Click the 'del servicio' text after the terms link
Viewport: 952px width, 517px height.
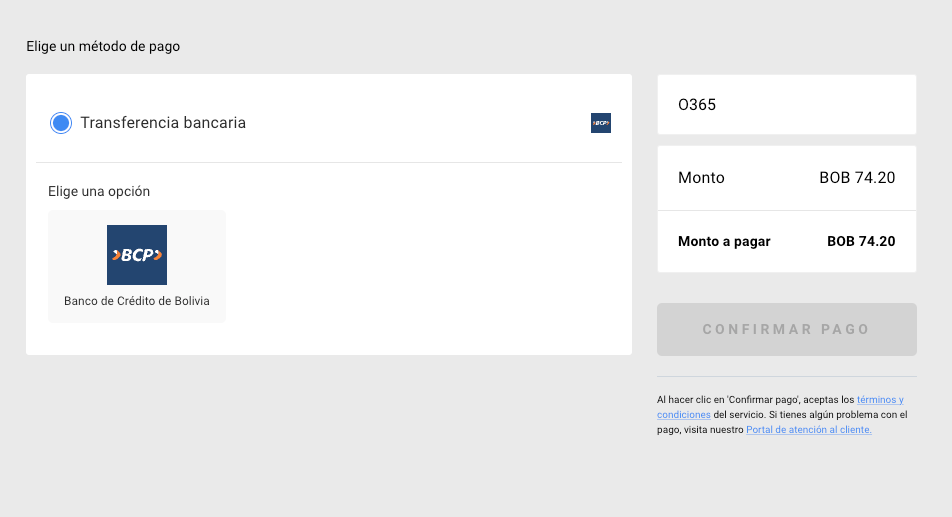(x=739, y=415)
